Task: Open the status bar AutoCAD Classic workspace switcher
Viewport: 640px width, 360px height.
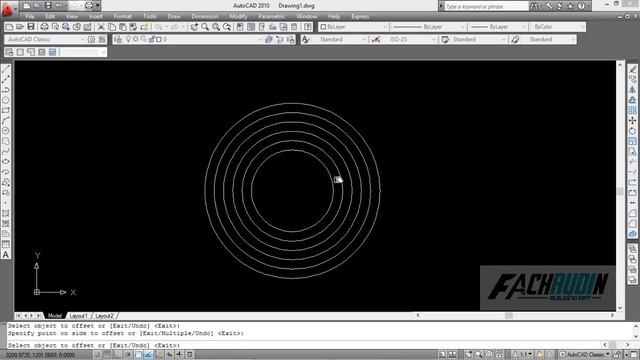Action: coord(585,355)
